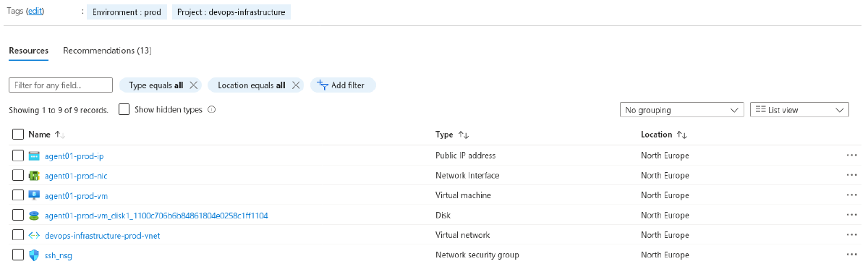
Task: Open the ellipsis menu for agent01-prod-nic
Action: (851, 175)
